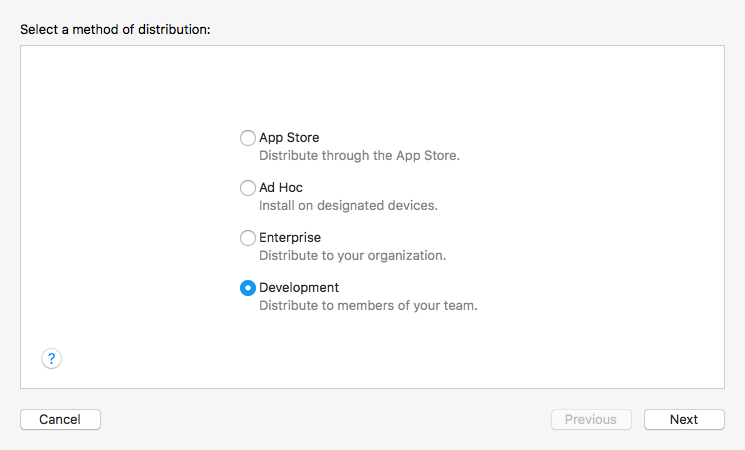Go back using the Previous button
The image size is (745, 450).
click(591, 420)
